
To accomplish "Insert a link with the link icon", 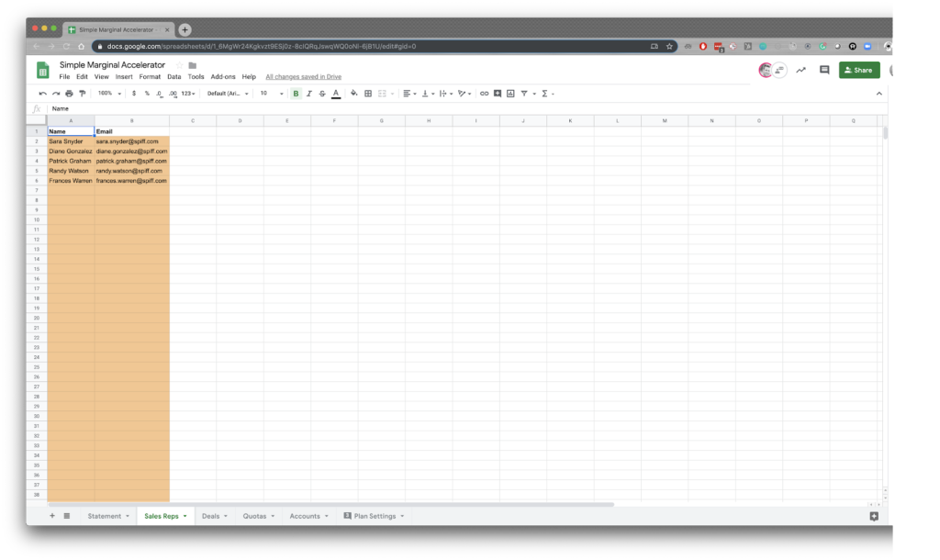I will click(484, 93).
